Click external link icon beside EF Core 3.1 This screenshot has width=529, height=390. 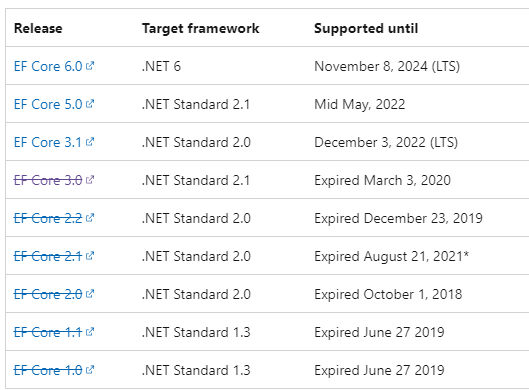90,142
